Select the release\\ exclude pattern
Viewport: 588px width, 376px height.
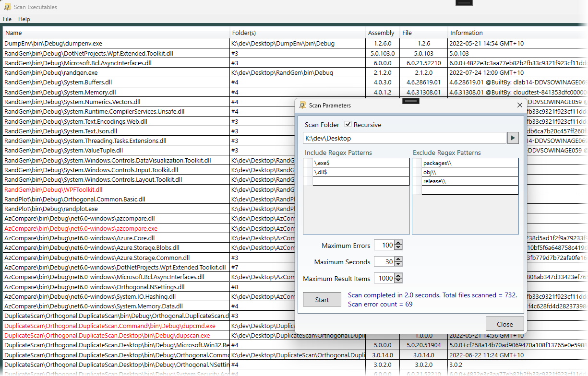(470, 181)
